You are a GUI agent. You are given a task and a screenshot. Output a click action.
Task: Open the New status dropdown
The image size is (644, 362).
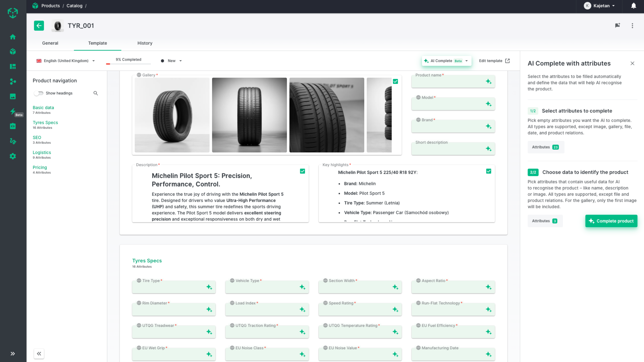coord(172,61)
